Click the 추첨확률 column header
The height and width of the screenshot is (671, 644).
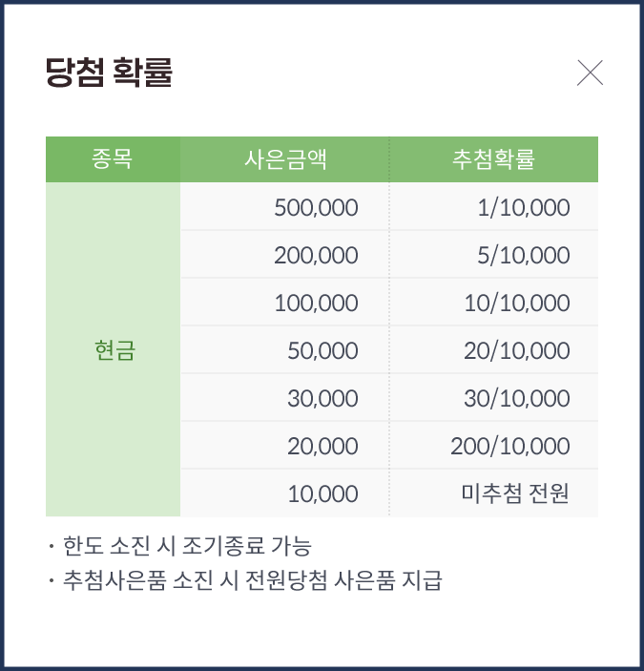tap(493, 159)
